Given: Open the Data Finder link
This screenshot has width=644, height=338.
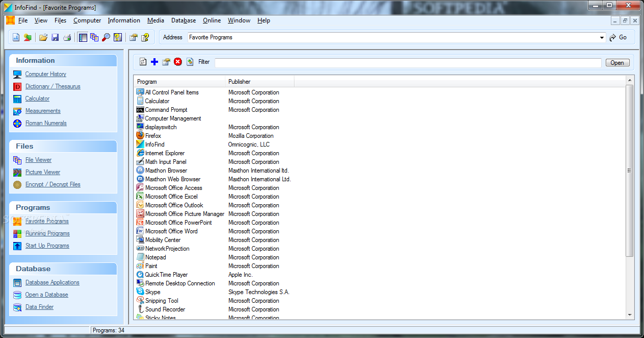Looking at the screenshot, I should tap(39, 307).
